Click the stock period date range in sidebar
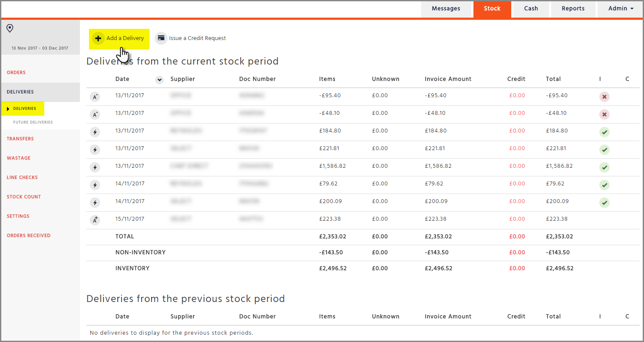644x342 pixels. click(40, 48)
